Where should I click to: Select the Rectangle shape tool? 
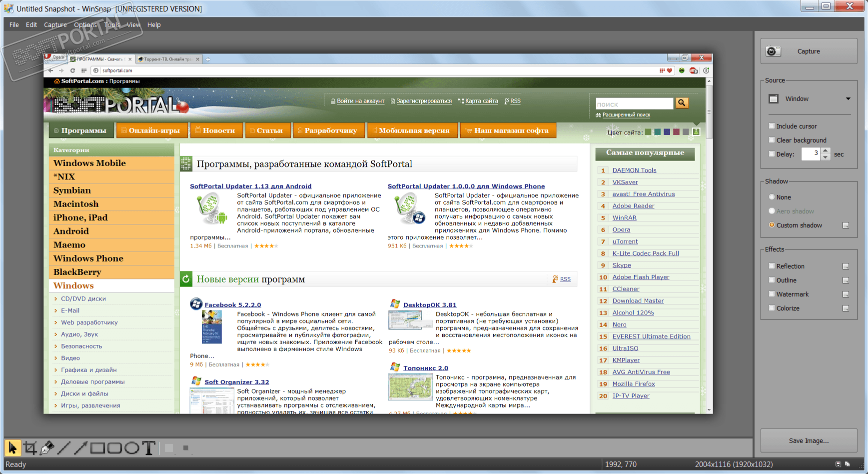[x=98, y=447]
